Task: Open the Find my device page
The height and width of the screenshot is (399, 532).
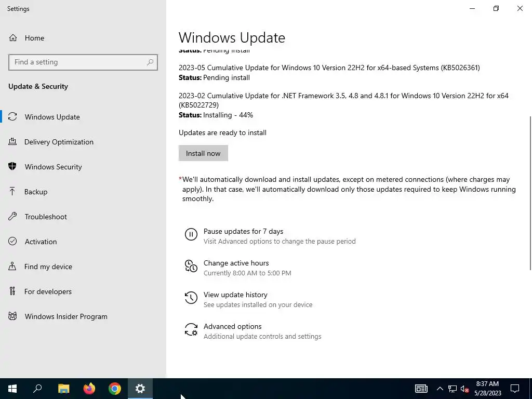Action: (x=83, y=267)
